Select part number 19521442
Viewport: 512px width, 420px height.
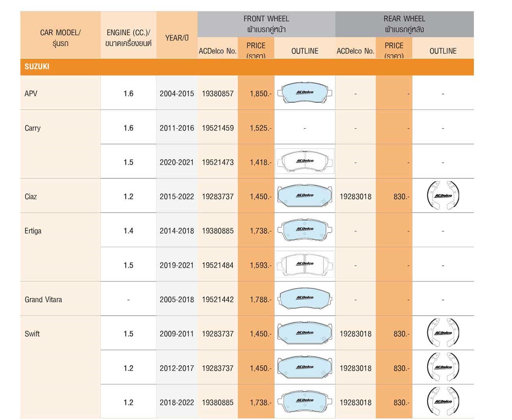point(218,300)
